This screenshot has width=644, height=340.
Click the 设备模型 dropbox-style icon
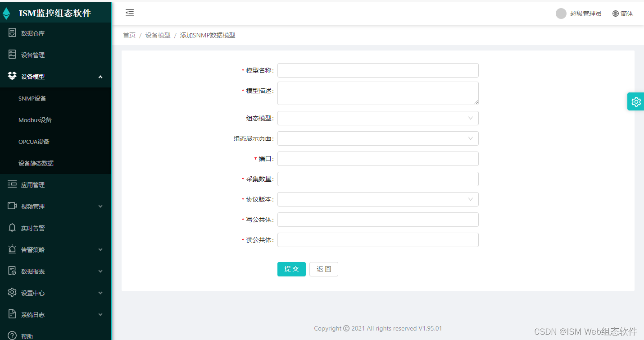click(12, 76)
